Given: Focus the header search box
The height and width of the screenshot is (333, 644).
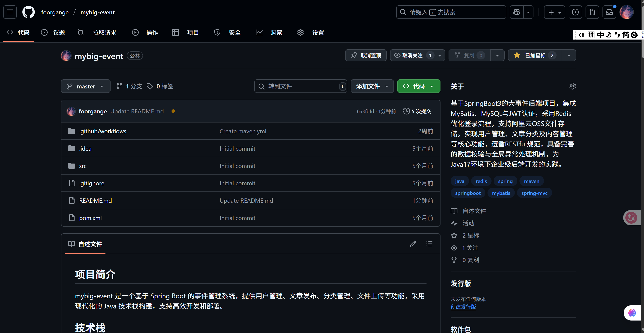Looking at the screenshot, I should click(x=451, y=12).
